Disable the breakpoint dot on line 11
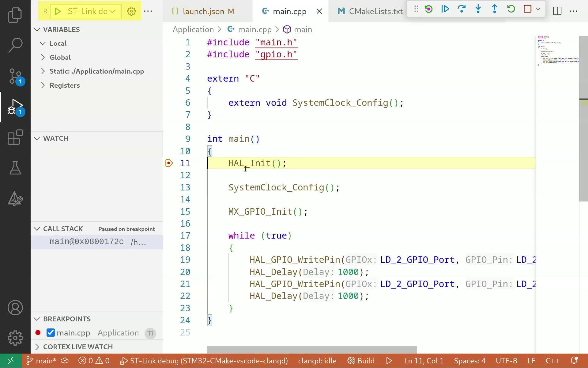588x368 pixels. [x=169, y=163]
